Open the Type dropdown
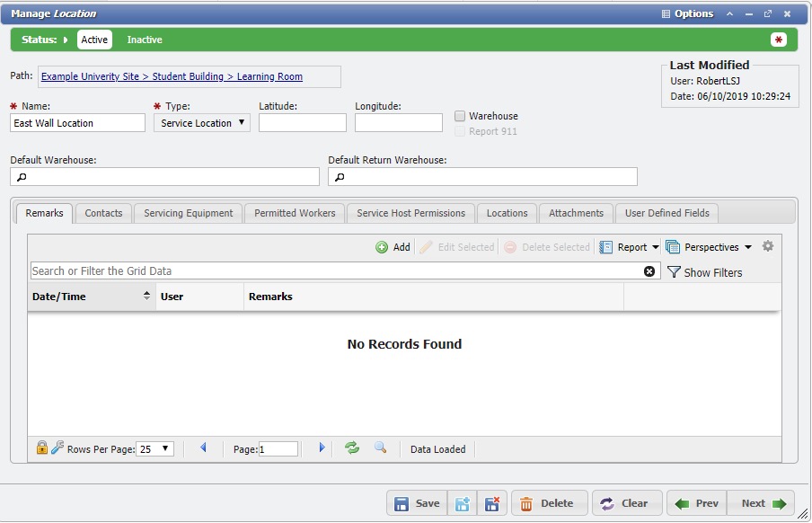The image size is (812, 523). pos(202,123)
